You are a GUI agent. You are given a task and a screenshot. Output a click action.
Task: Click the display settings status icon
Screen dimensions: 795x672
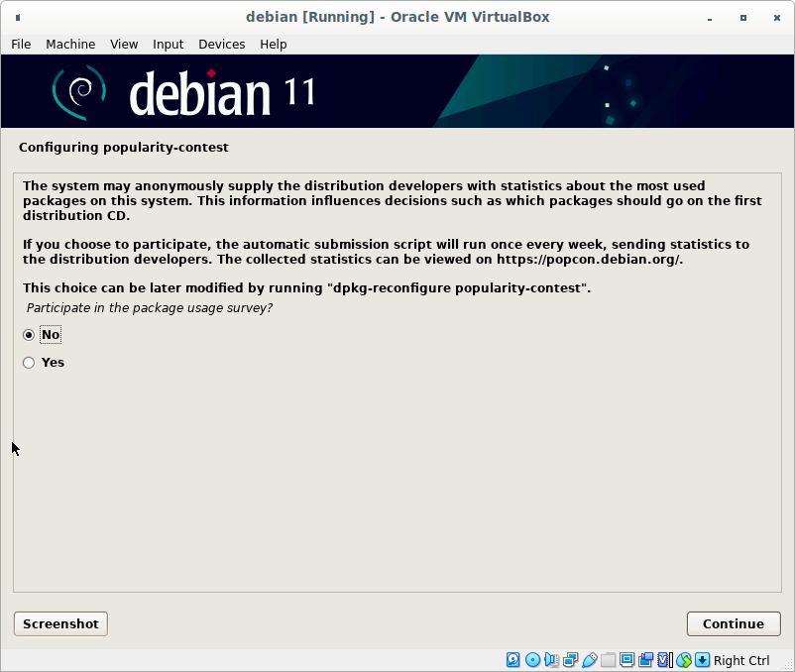click(x=627, y=660)
